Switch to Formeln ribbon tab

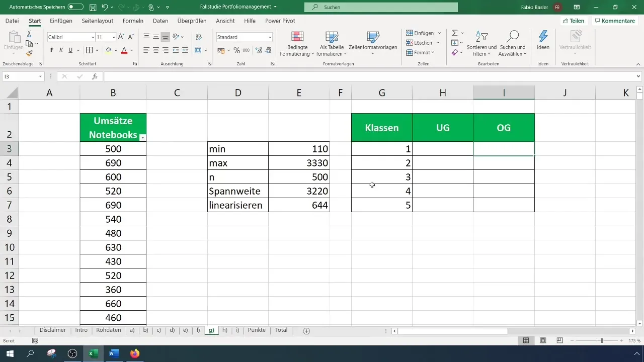pyautogui.click(x=133, y=21)
